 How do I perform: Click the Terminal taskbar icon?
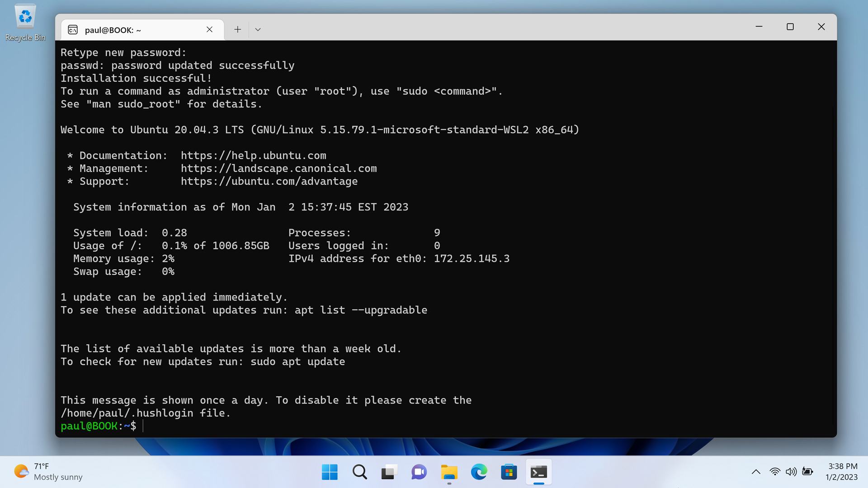538,472
